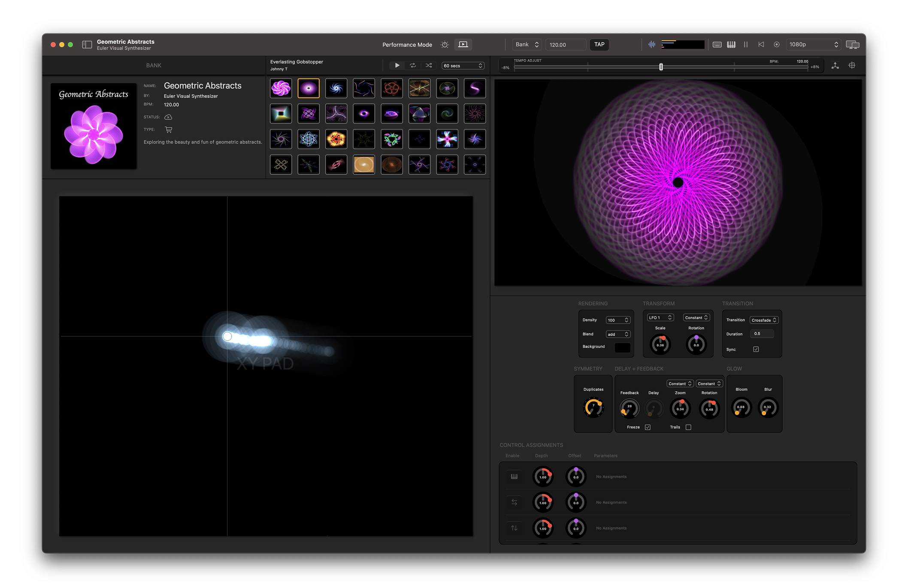Uncheck the Sync transition checkbox
This screenshot has width=908, height=588.
point(756,349)
